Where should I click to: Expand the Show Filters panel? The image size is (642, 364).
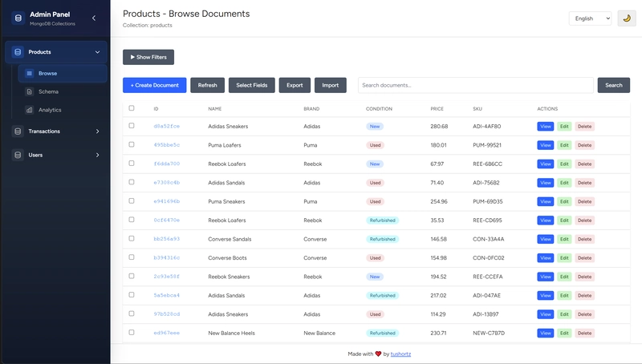148,57
